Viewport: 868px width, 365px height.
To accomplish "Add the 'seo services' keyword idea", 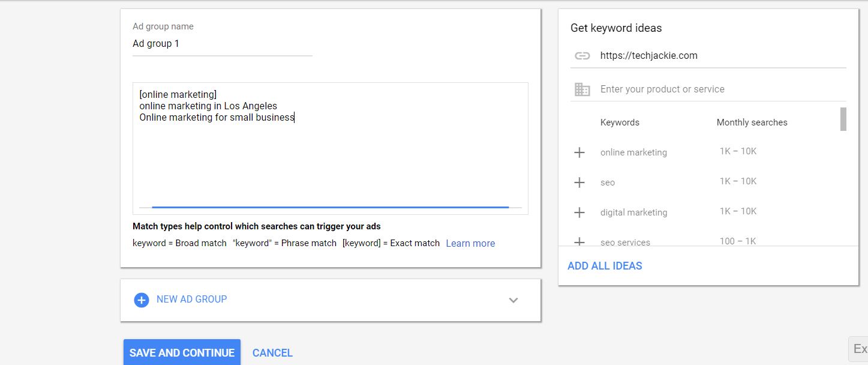I will [579, 242].
